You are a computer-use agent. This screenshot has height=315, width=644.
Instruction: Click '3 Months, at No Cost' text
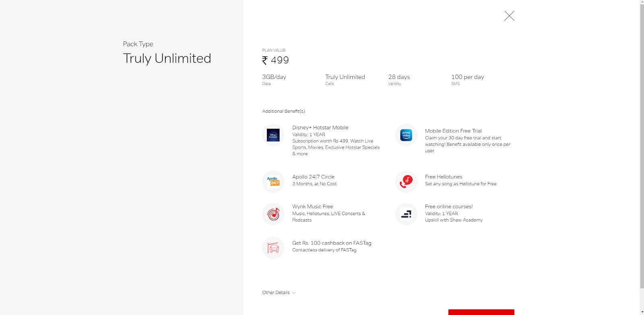(x=314, y=184)
